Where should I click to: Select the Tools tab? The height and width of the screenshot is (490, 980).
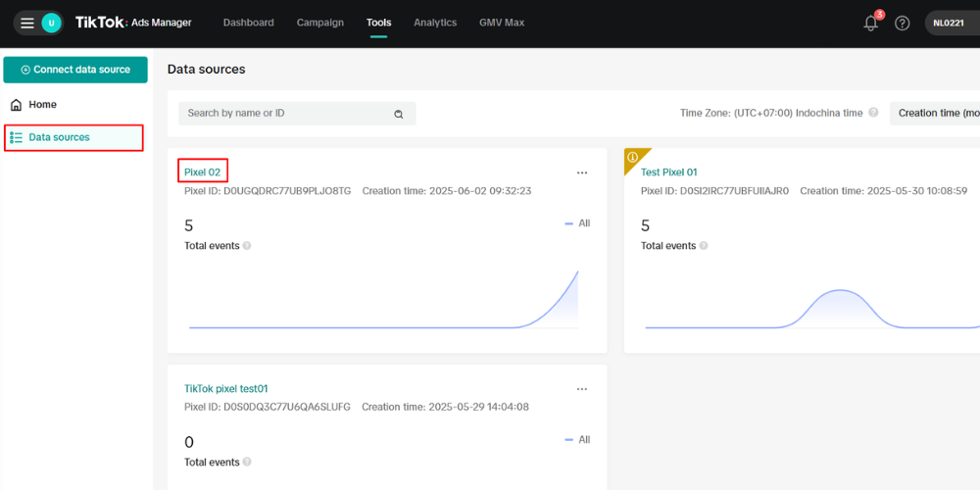(378, 23)
